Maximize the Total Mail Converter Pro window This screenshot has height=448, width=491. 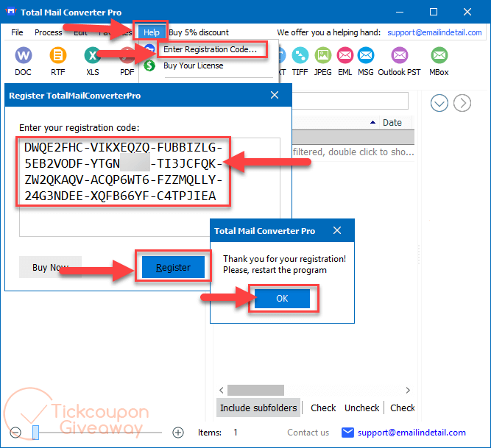click(434, 12)
